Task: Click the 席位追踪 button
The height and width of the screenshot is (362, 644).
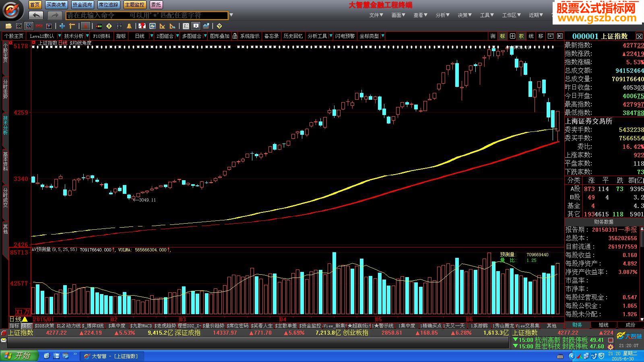Action: point(108,5)
